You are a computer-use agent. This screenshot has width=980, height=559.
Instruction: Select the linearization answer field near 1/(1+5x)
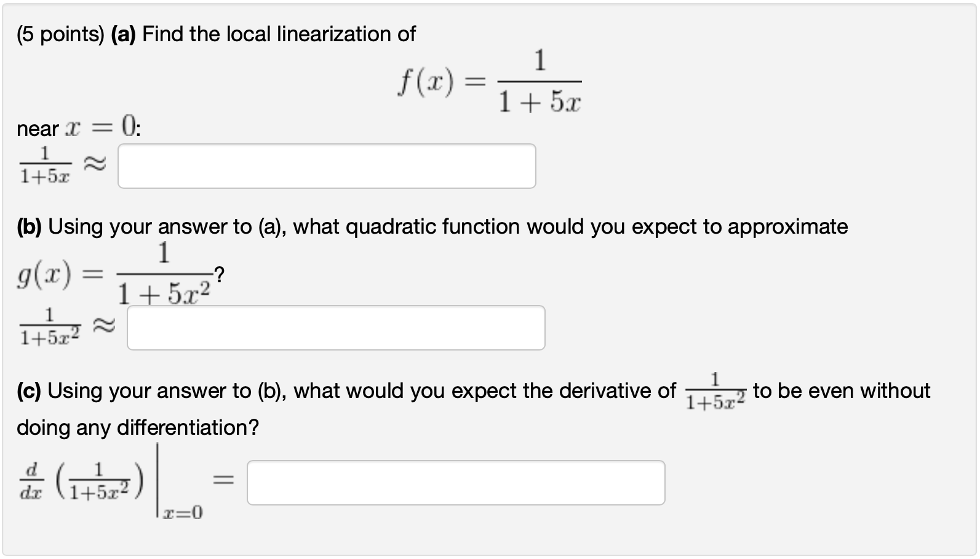click(x=326, y=165)
